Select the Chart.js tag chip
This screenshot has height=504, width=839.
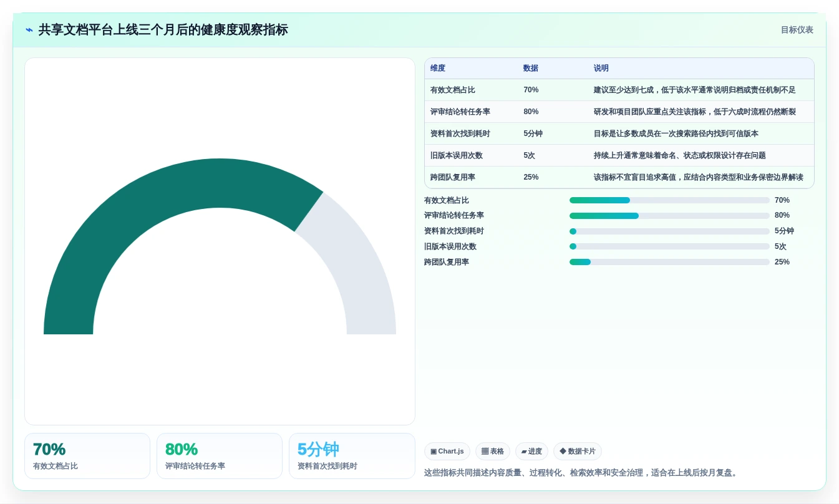pyautogui.click(x=447, y=451)
